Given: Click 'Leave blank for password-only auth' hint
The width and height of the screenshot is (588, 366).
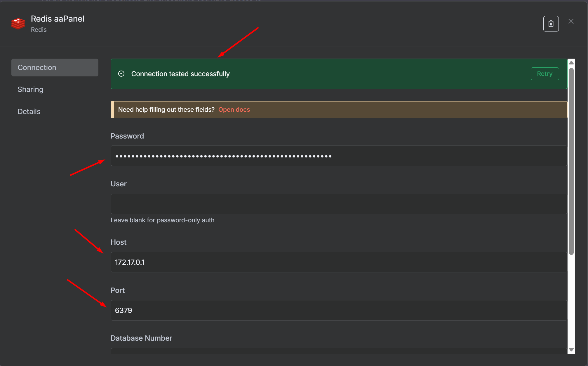Looking at the screenshot, I should tap(162, 220).
